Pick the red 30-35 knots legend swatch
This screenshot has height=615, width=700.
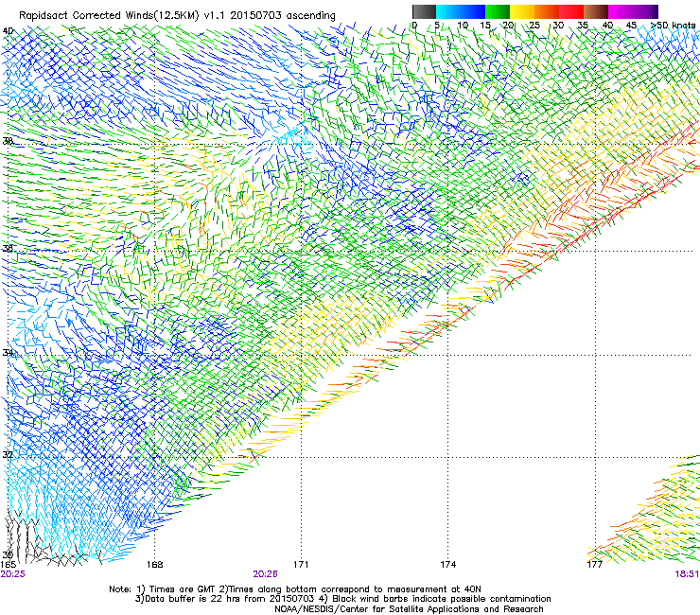(571, 11)
